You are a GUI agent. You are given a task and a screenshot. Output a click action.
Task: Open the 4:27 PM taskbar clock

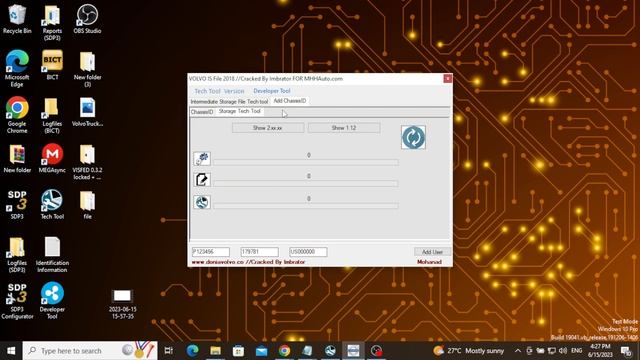point(600,351)
